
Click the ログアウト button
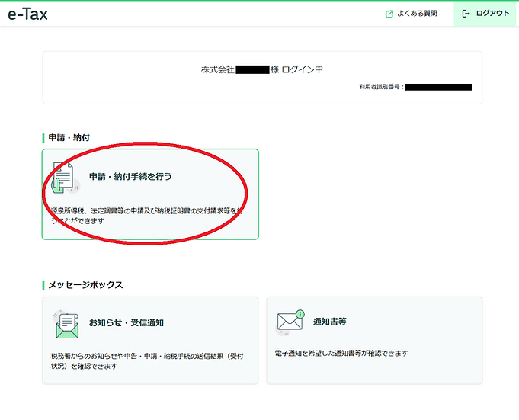(x=485, y=14)
